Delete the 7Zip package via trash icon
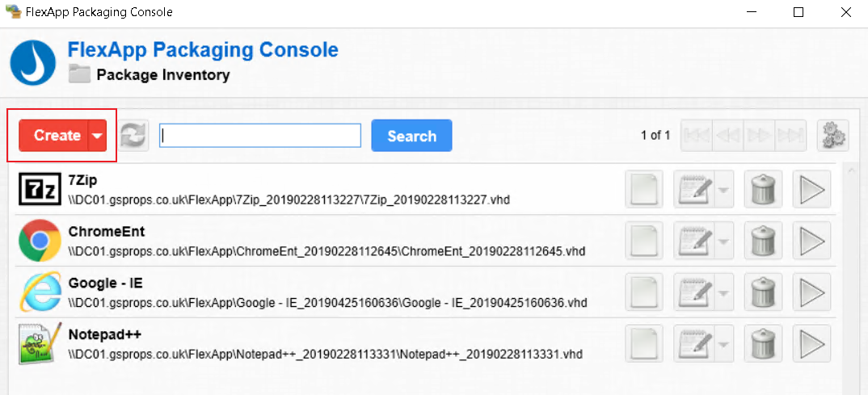Screen dimensions: 868x395 (x=760, y=190)
